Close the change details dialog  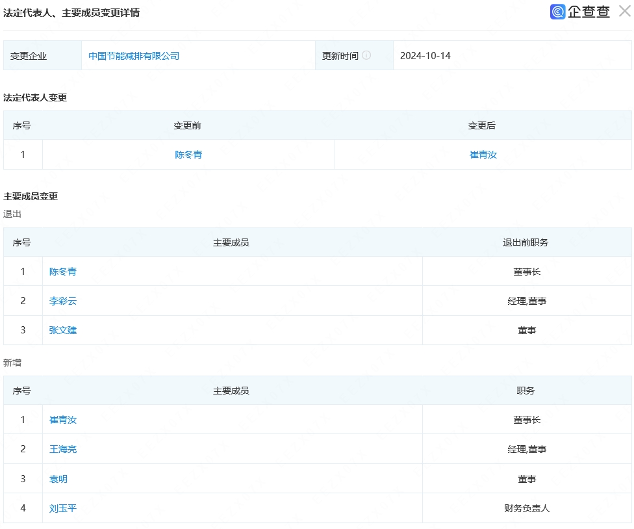[625, 11]
